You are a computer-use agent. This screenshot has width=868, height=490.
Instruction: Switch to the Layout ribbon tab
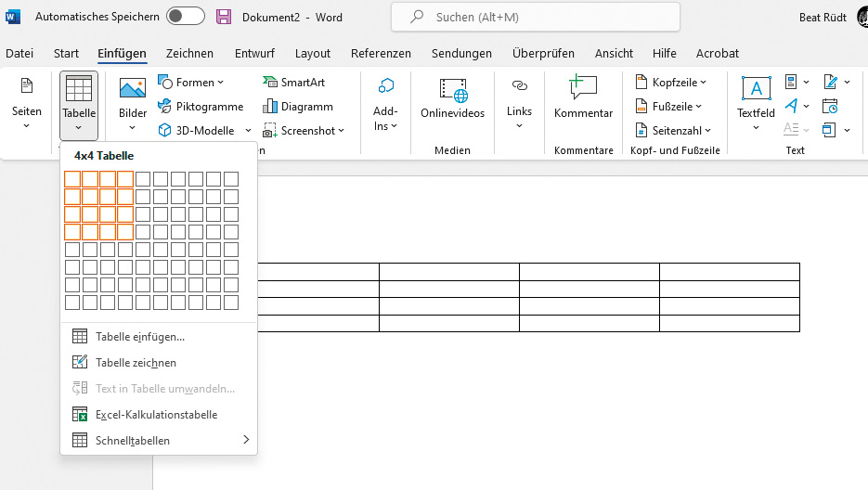[x=313, y=54]
